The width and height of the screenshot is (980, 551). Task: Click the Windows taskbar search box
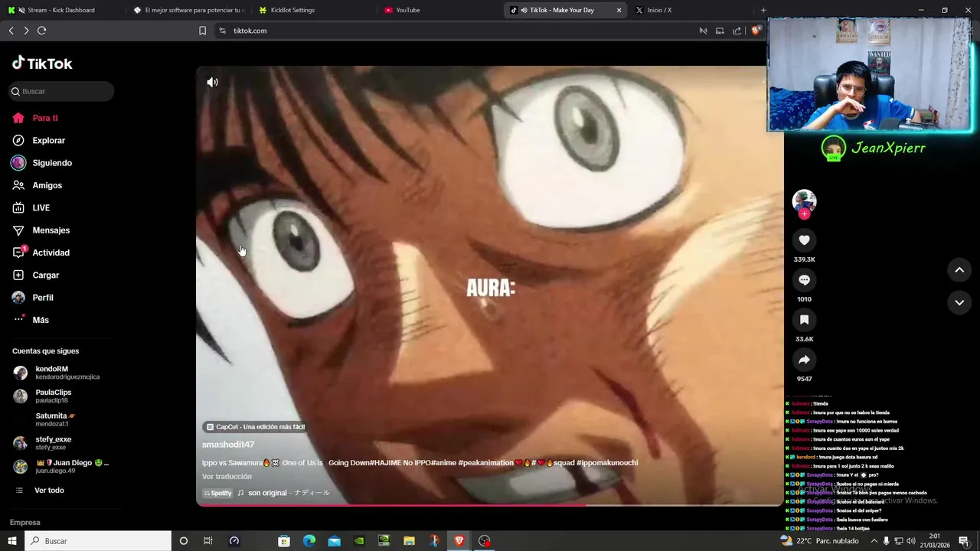98,541
